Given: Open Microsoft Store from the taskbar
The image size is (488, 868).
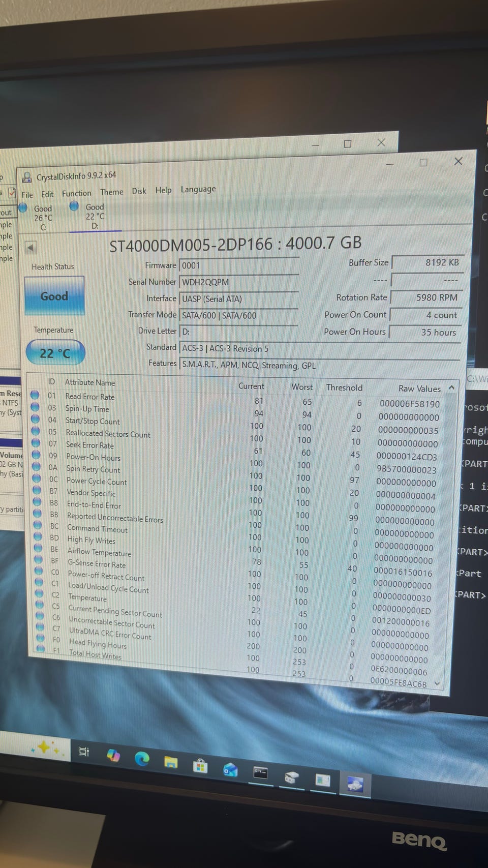Looking at the screenshot, I should pyautogui.click(x=200, y=766).
